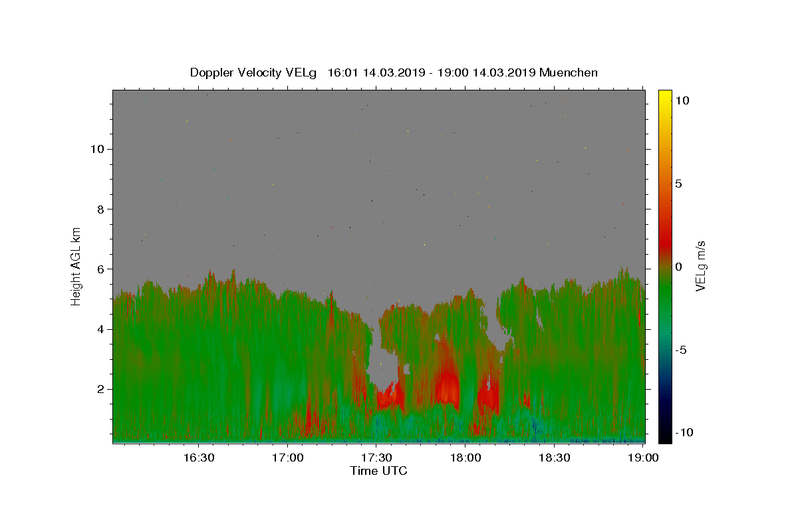The image size is (798, 532).
Task: Click the yellow top of the colorbar
Action: point(665,96)
